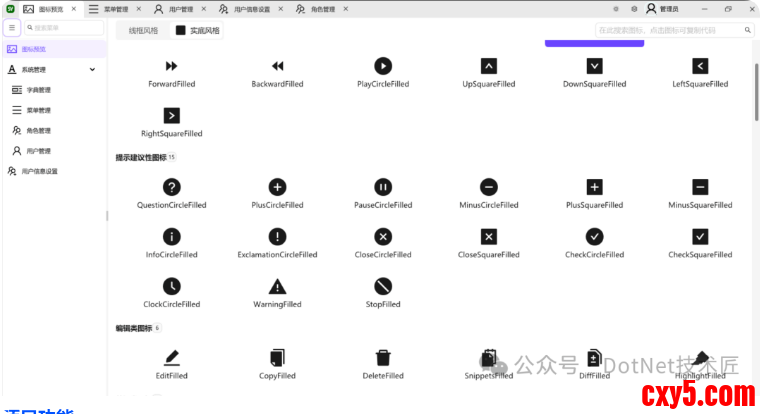The height and width of the screenshot is (414, 760).
Task: Focus the sidebar menu search field
Action: coord(64,28)
